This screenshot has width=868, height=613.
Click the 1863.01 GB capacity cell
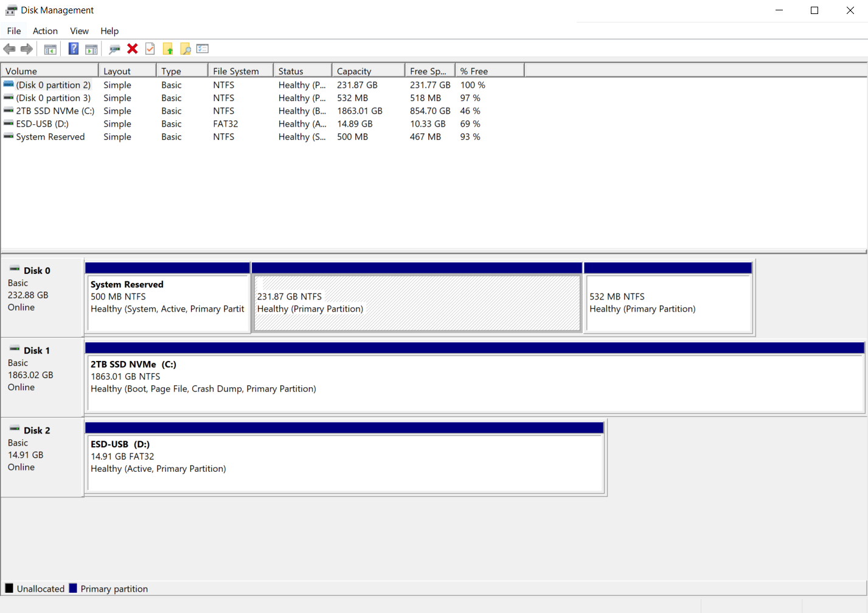coord(359,111)
